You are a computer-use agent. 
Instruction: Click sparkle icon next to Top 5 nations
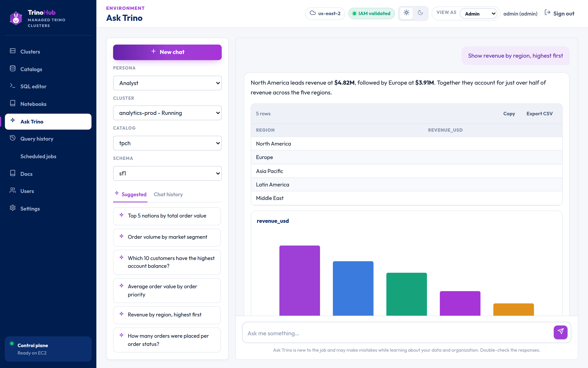122,215
